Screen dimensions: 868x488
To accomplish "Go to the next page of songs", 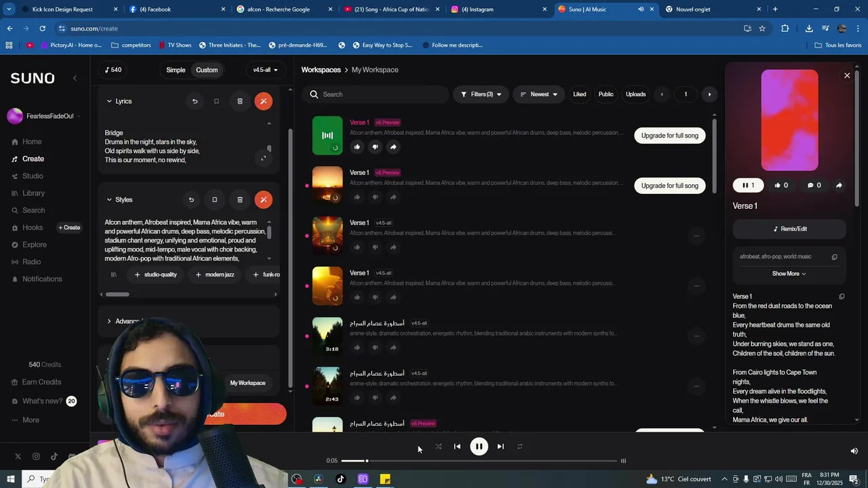I will click(x=709, y=94).
